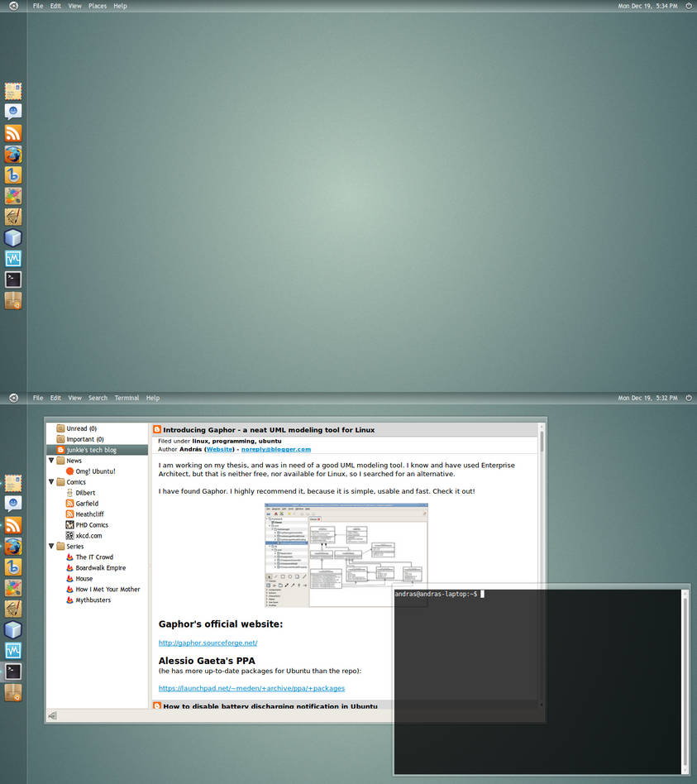Collapse the News folder in the feed list
Viewport: 697px width, 784px height.
pyautogui.click(x=51, y=460)
